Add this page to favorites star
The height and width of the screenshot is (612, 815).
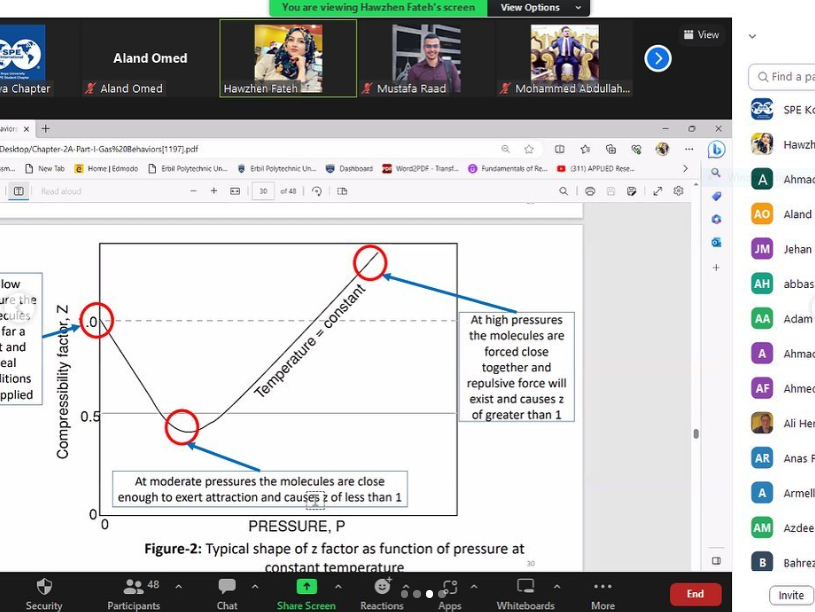point(529,149)
